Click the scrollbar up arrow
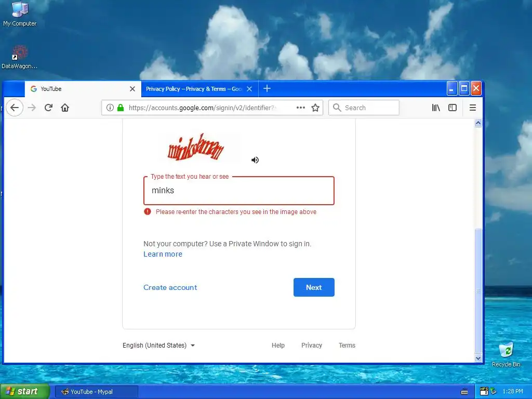 (478, 123)
